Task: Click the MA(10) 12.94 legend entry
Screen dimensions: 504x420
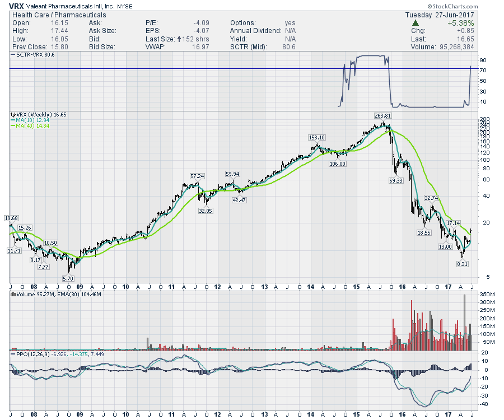Action: tap(30, 120)
